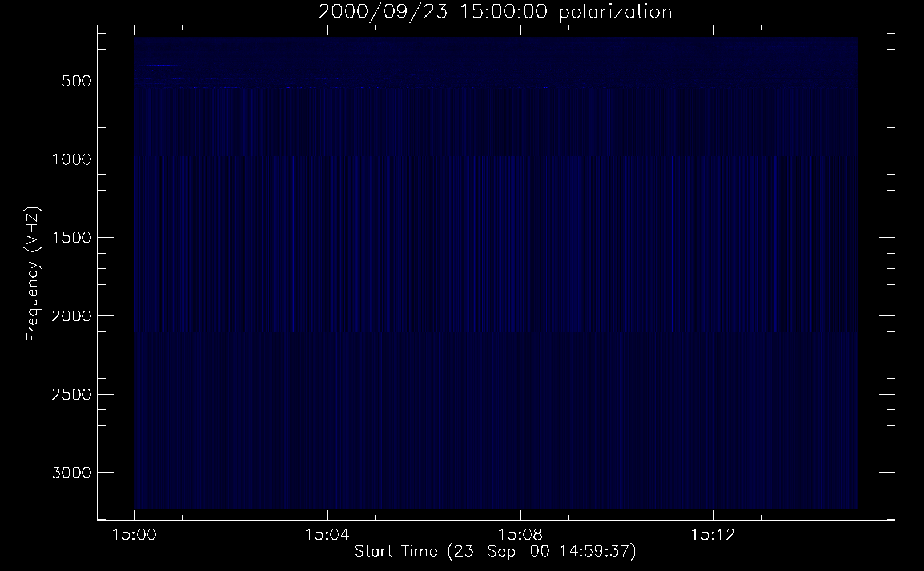Click the 1000 frequency tick label
Image resolution: width=924 pixels, height=571 pixels.
71,159
